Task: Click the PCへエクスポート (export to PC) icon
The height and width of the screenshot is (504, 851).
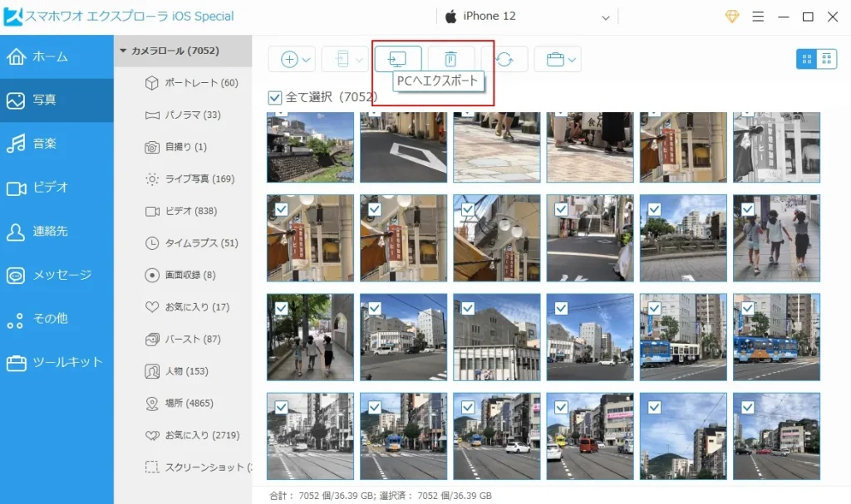Action: click(398, 58)
